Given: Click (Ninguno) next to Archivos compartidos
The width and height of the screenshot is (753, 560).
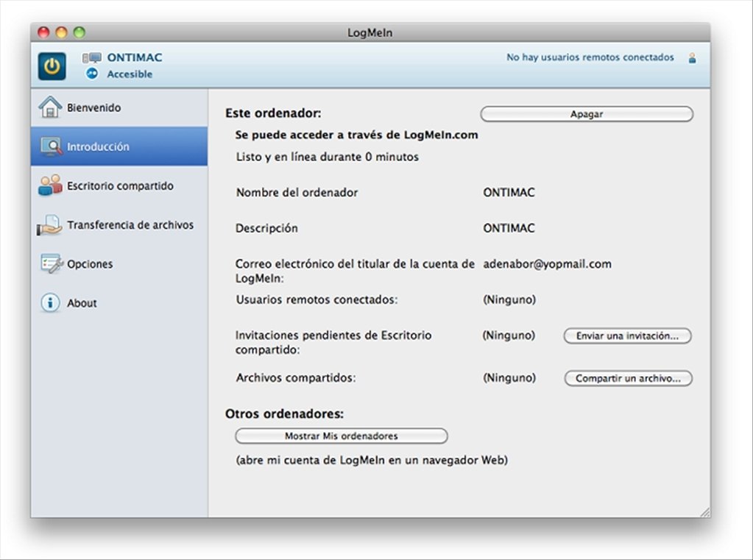Looking at the screenshot, I should point(509,378).
